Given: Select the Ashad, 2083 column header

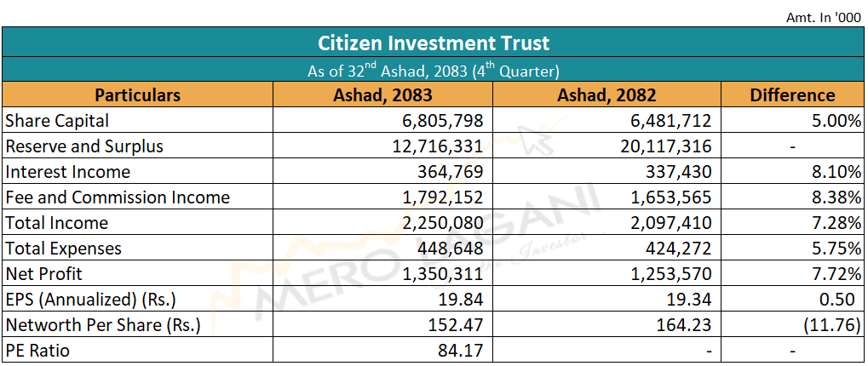Looking at the screenshot, I should [382, 94].
